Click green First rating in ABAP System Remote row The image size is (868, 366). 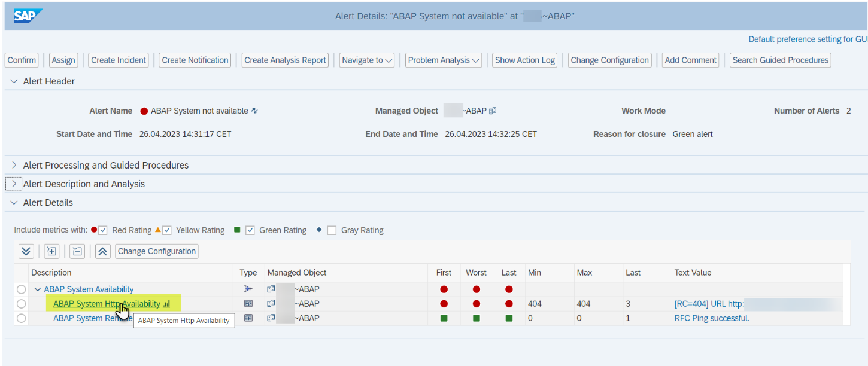(444, 318)
